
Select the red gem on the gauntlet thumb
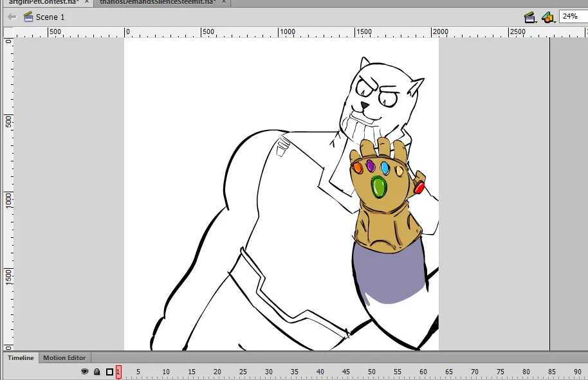point(419,187)
